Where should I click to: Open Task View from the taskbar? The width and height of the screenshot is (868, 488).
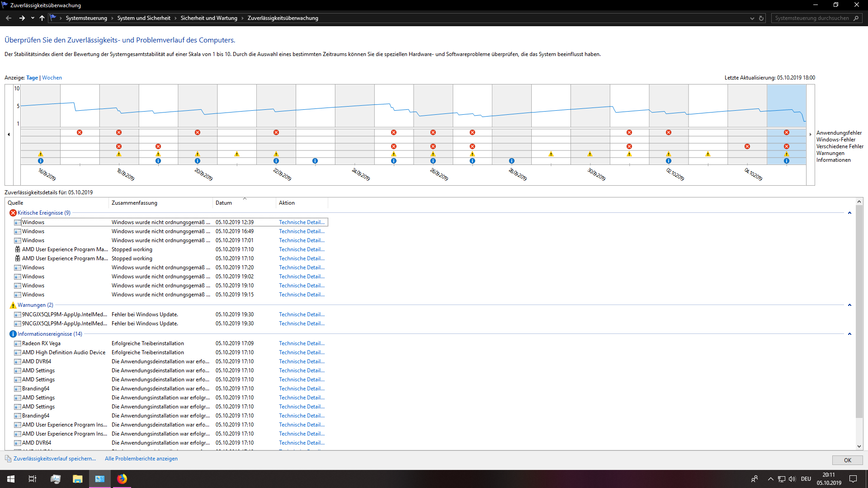pos(33,479)
